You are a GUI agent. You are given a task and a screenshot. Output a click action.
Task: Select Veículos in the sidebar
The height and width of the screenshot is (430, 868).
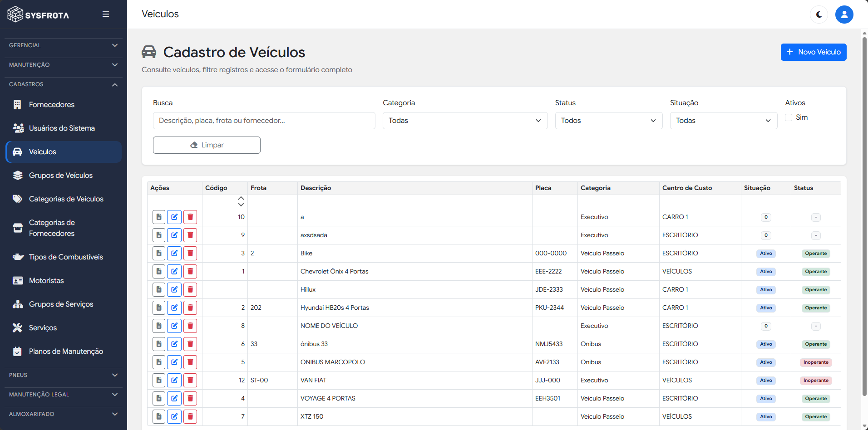click(64, 152)
